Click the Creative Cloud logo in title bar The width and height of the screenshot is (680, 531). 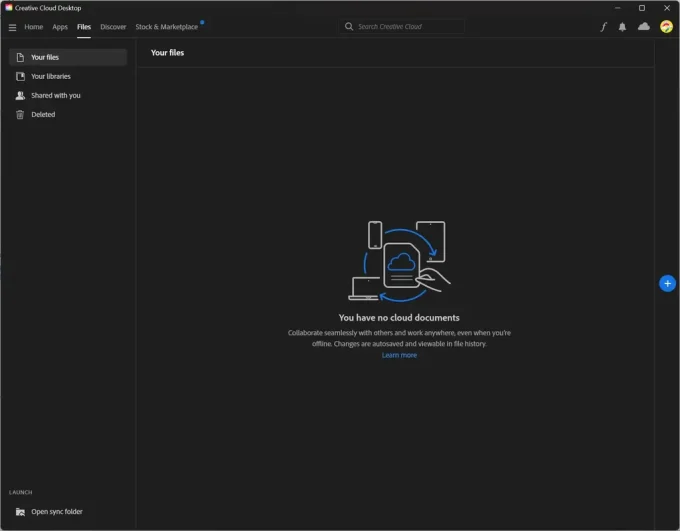[9, 8]
